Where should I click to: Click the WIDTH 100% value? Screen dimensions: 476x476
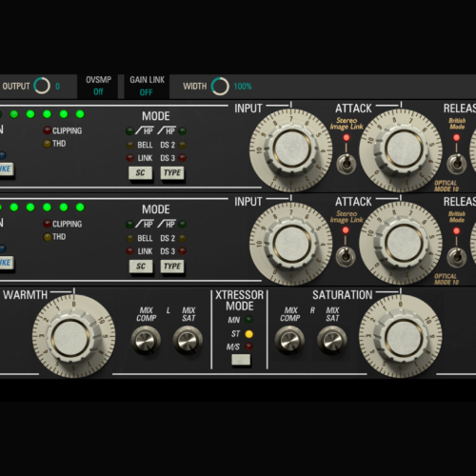click(x=243, y=87)
